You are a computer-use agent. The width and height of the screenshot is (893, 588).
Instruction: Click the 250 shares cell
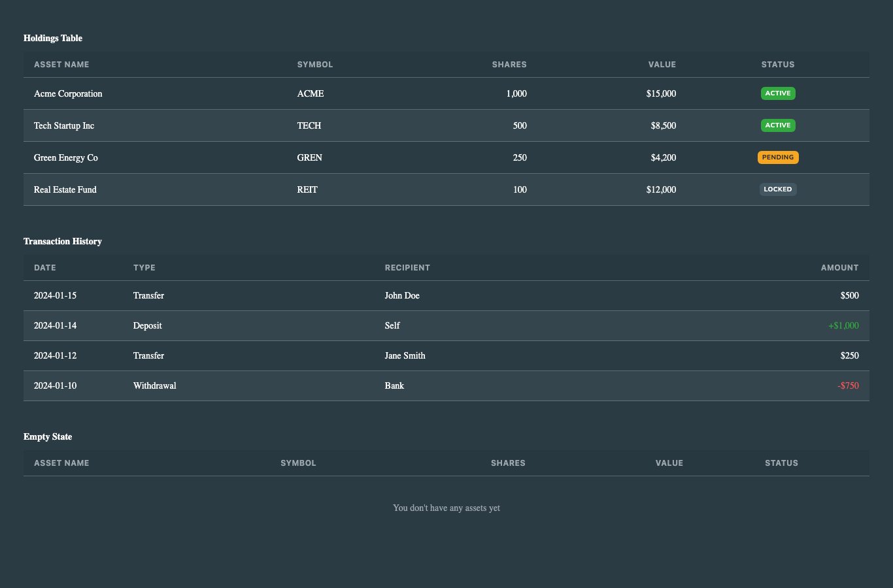coord(520,157)
